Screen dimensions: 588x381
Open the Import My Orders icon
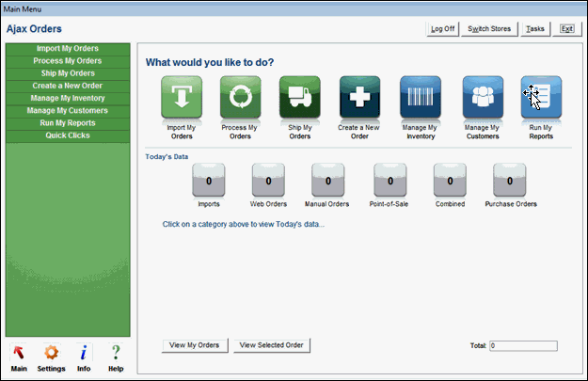click(x=182, y=97)
